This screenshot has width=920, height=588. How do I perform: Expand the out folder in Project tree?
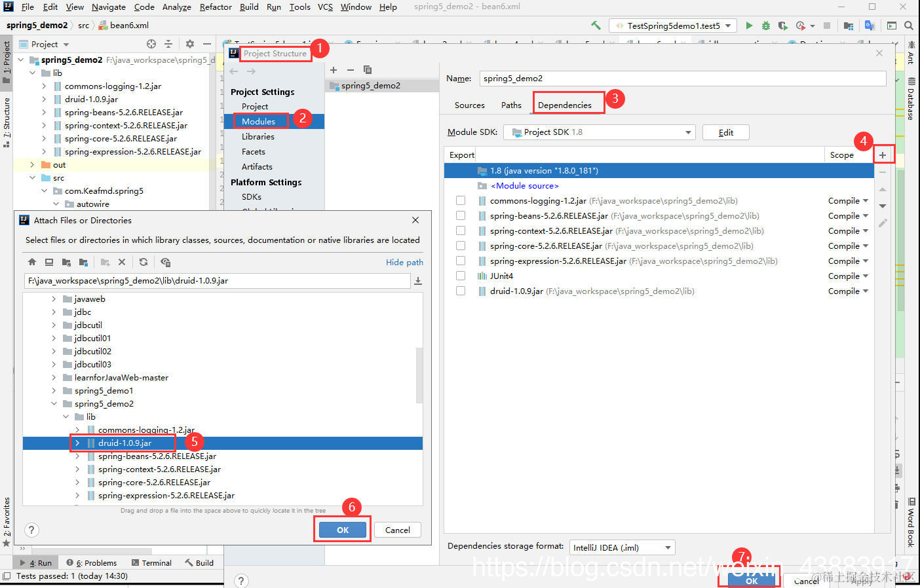point(32,164)
